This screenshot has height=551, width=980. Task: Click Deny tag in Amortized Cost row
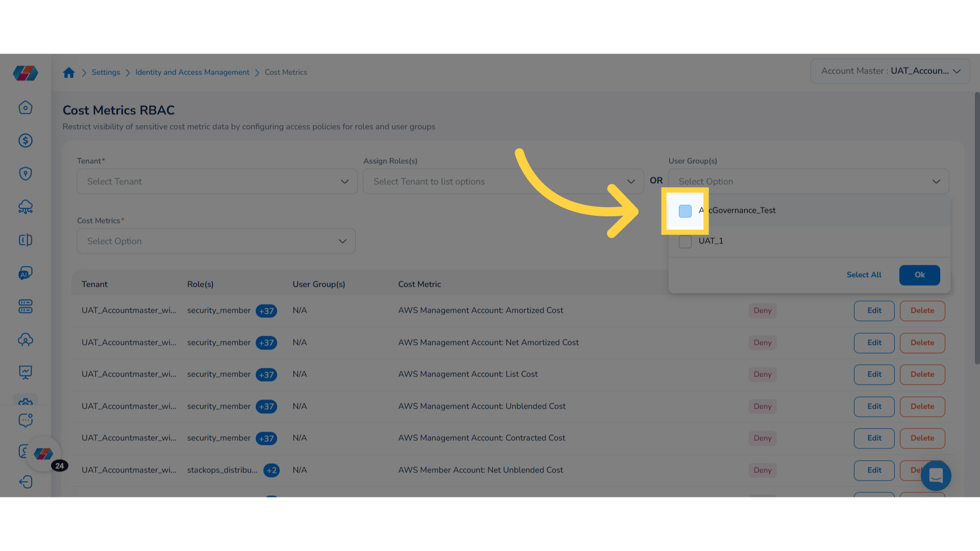tap(762, 311)
